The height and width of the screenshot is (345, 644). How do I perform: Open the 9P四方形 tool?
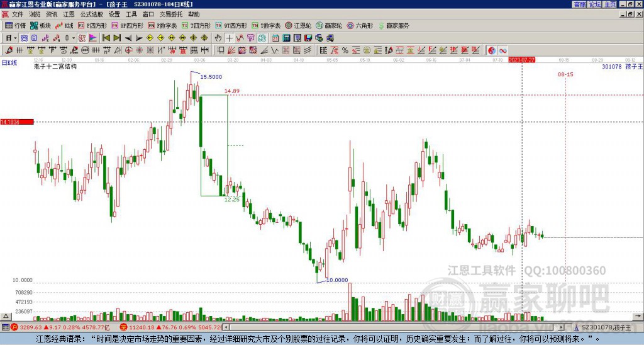click(x=127, y=25)
